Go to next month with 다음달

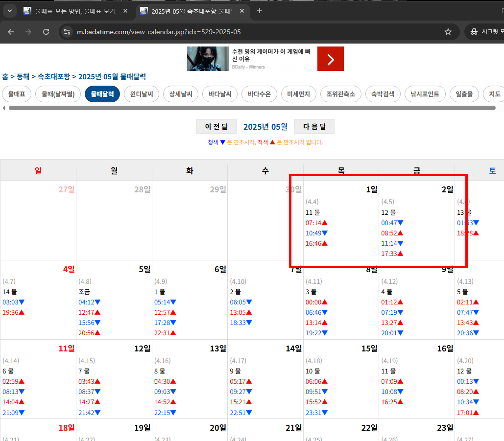click(314, 127)
